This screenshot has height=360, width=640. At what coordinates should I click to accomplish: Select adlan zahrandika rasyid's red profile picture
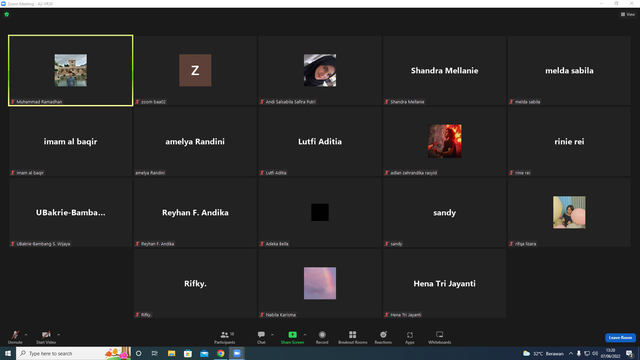click(x=444, y=141)
